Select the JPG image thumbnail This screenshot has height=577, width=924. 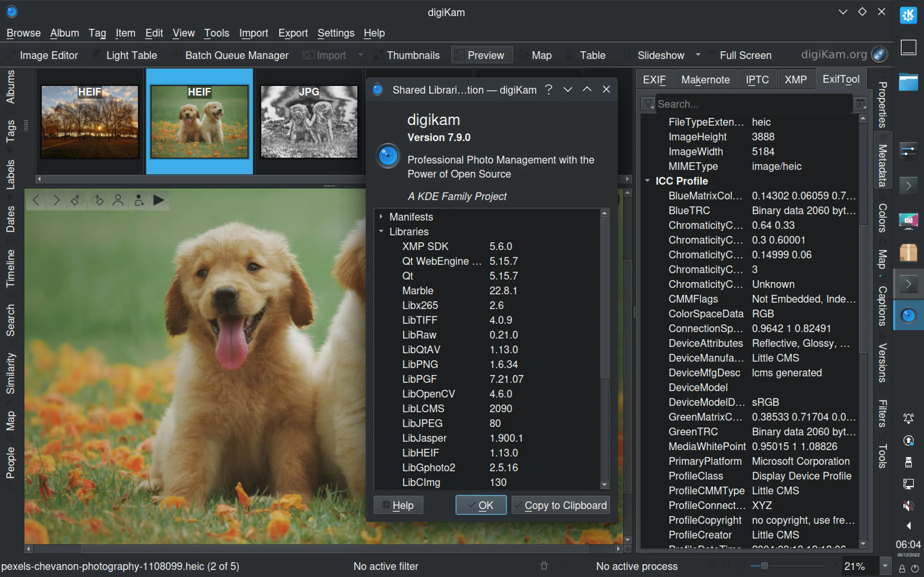pyautogui.click(x=309, y=121)
